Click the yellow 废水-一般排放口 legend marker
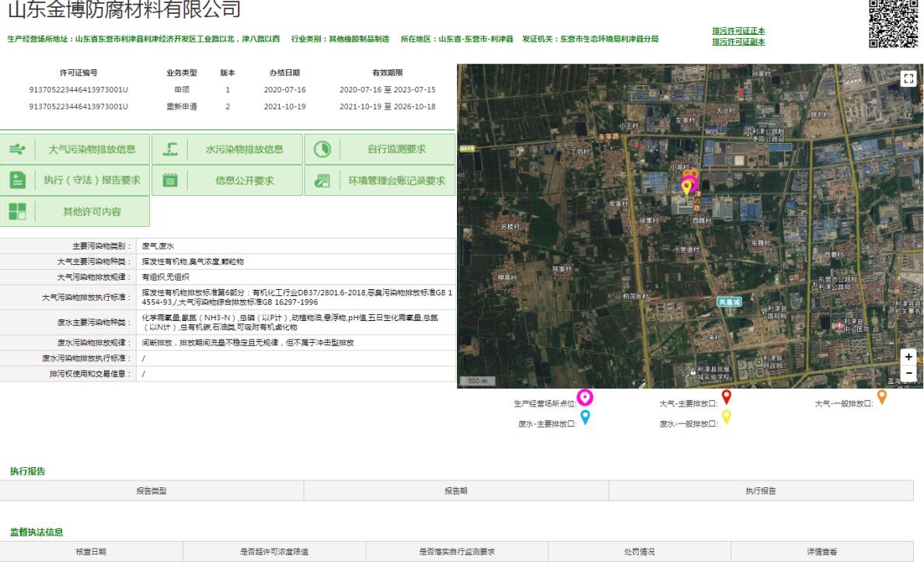This screenshot has width=924, height=579. point(727,417)
